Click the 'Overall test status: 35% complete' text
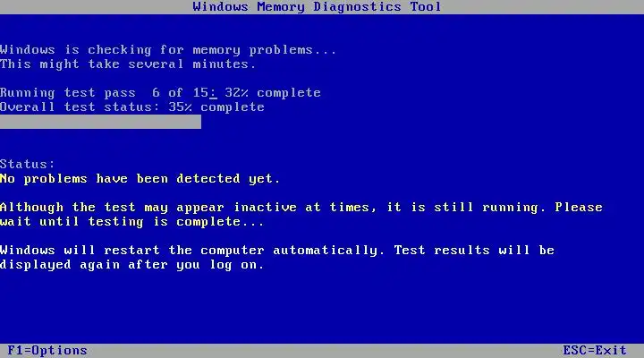This screenshot has width=644, height=358. 132,107
